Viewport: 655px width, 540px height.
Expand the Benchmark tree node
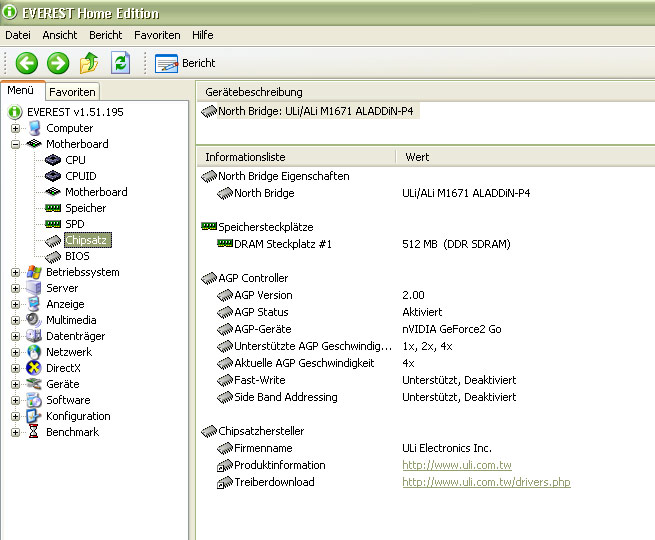(x=15, y=432)
